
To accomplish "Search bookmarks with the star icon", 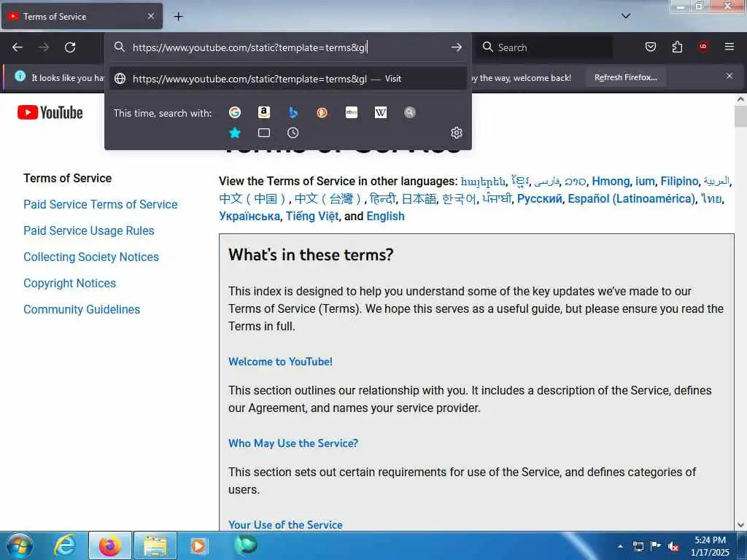I will point(234,133).
